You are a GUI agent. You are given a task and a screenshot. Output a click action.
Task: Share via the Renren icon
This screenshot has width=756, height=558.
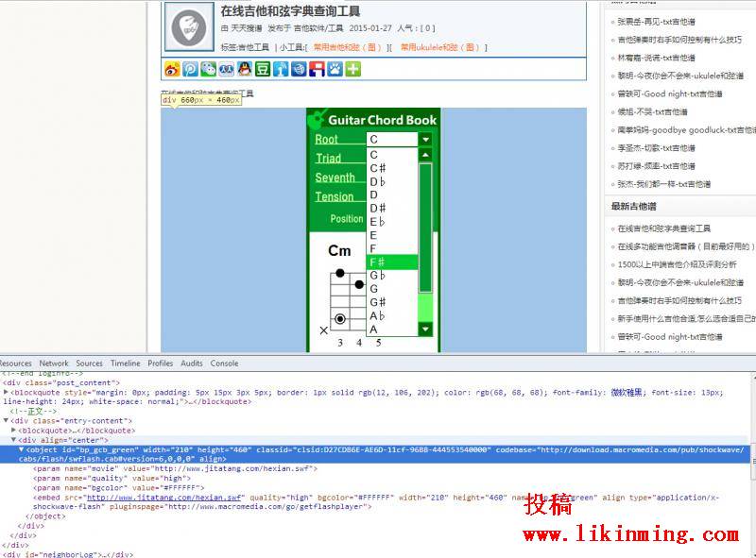pyautogui.click(x=225, y=69)
